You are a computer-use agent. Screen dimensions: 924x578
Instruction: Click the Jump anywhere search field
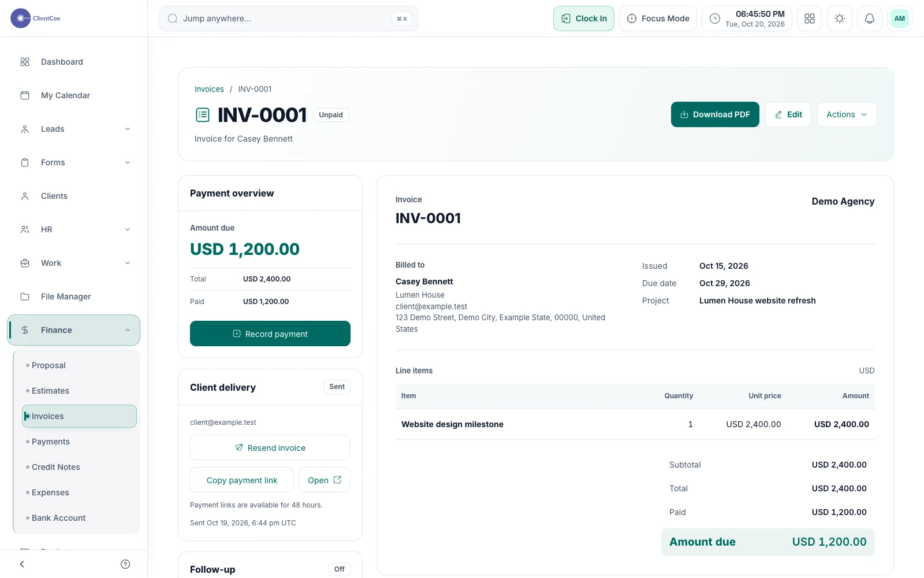coord(289,18)
